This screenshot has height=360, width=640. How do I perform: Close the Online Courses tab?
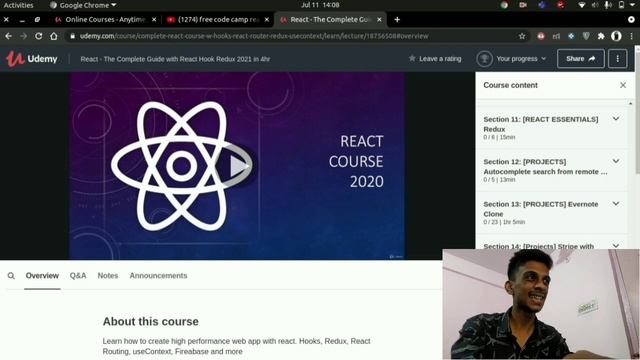[154, 20]
